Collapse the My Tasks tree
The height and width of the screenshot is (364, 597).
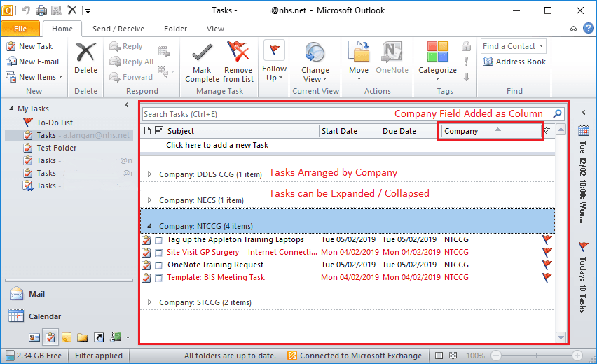coord(11,108)
